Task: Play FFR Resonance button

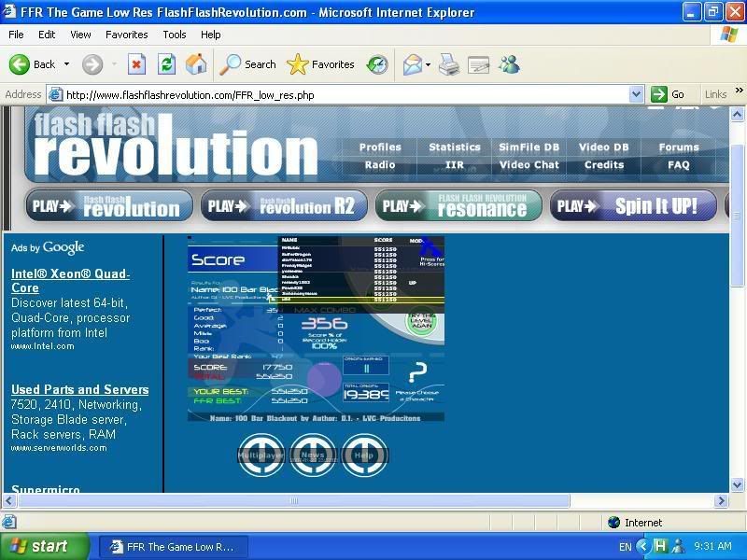Action: (x=458, y=205)
